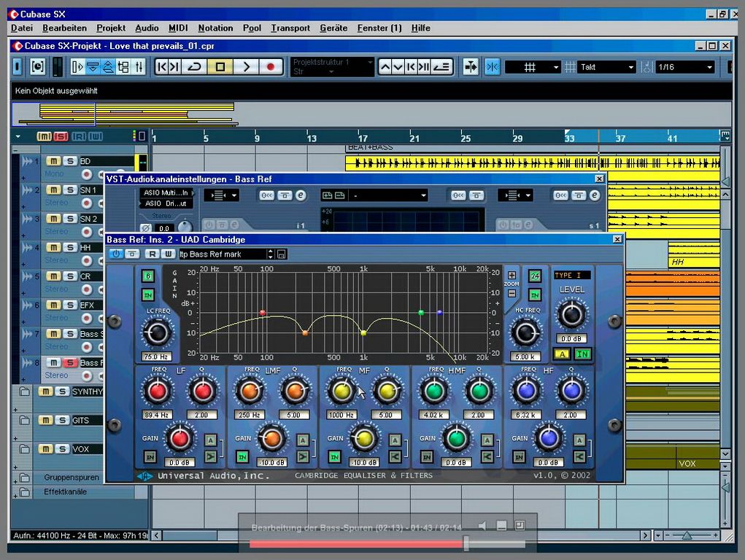Screen dimensions: 745x560
Task: Click the yellow MF band node on EQ curve
Action: tap(363, 333)
